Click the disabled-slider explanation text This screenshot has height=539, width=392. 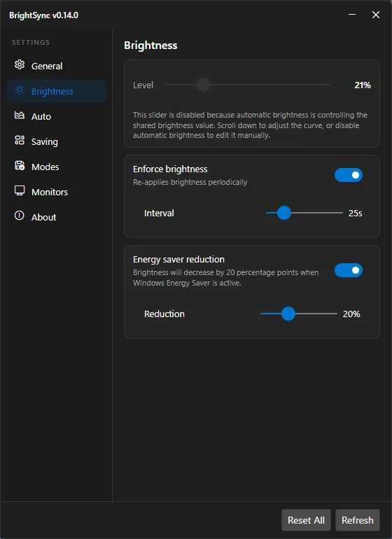pyautogui.click(x=251, y=125)
